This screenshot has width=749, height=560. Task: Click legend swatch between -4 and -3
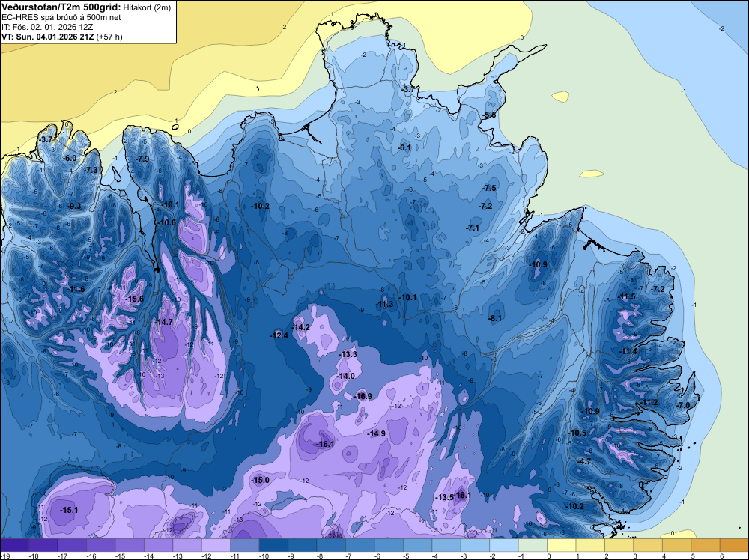click(x=446, y=545)
